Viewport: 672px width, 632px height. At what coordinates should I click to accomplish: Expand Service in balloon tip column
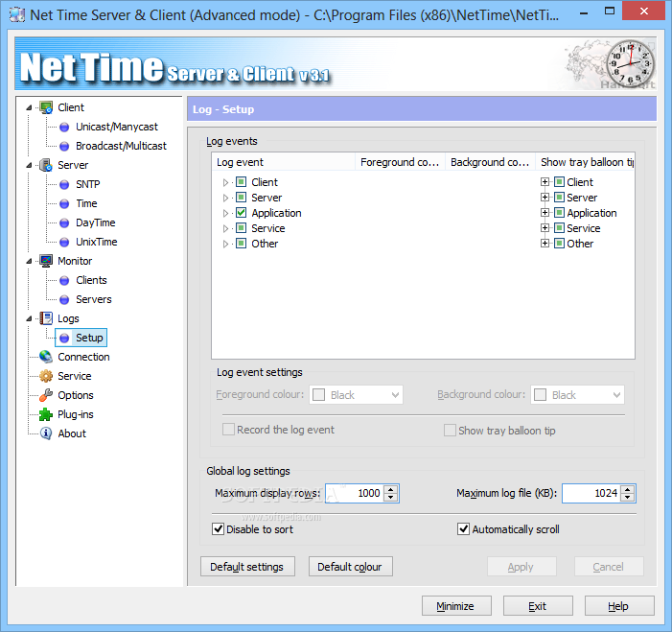[545, 228]
